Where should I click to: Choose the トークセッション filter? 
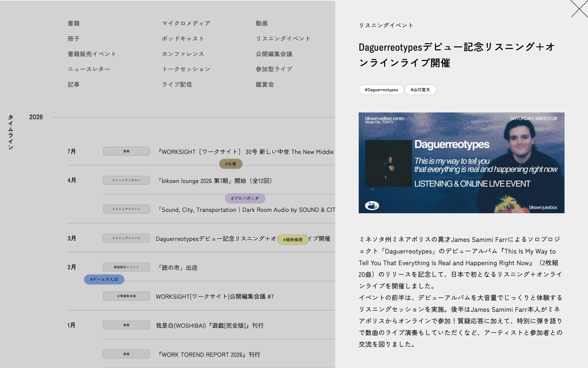coord(186,69)
